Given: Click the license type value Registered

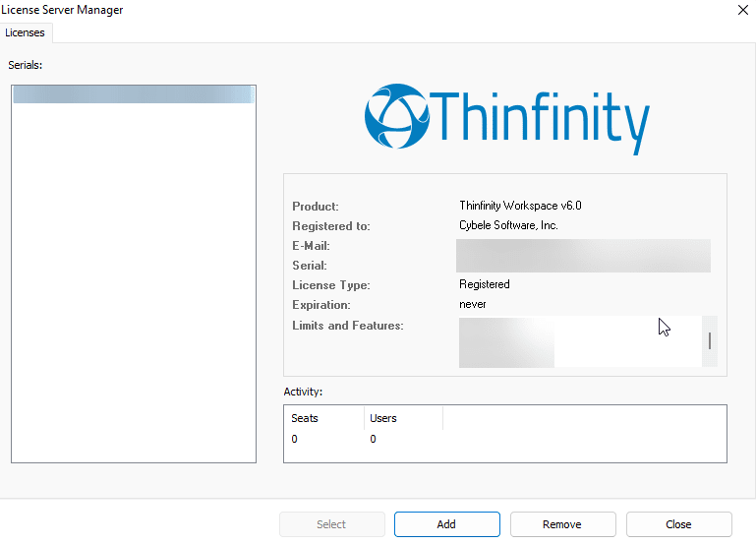Looking at the screenshot, I should 484,284.
